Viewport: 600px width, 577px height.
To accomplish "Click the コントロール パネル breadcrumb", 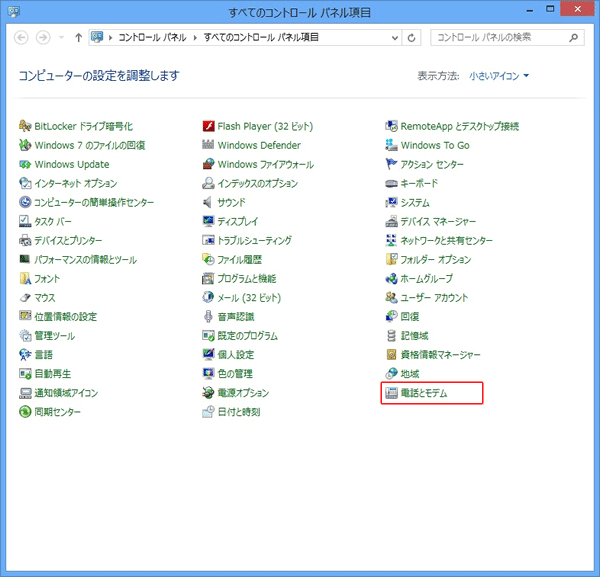I will click(152, 37).
